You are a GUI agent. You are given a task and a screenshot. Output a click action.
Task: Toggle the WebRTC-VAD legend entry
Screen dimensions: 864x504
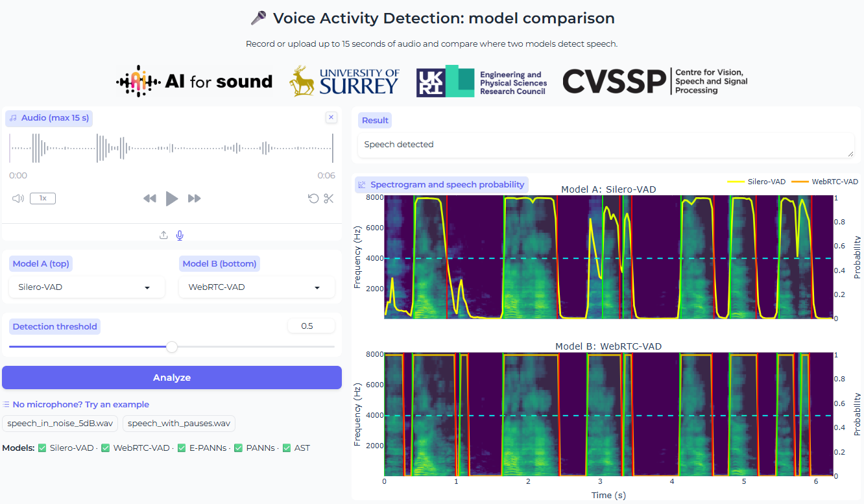pos(825,182)
